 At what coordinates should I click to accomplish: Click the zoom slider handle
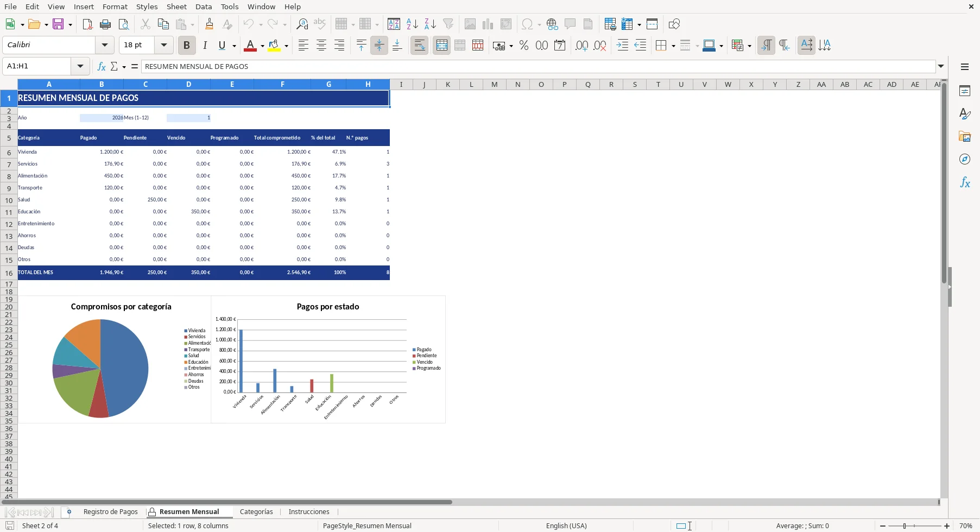[x=905, y=526]
